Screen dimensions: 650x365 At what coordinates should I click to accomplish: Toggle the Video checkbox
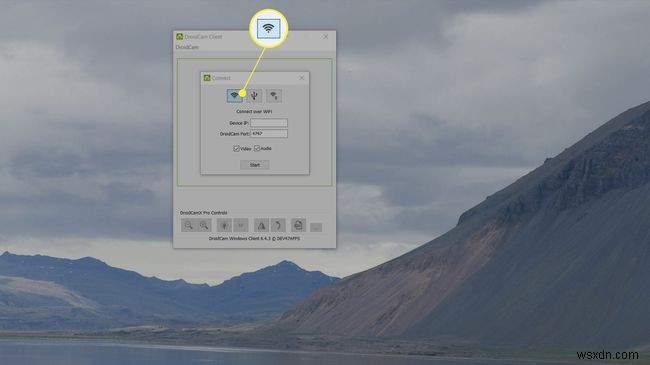pyautogui.click(x=236, y=148)
